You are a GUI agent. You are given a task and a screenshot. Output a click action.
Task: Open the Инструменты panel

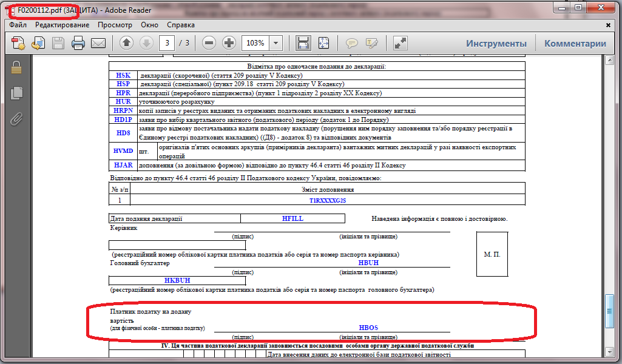coord(496,43)
